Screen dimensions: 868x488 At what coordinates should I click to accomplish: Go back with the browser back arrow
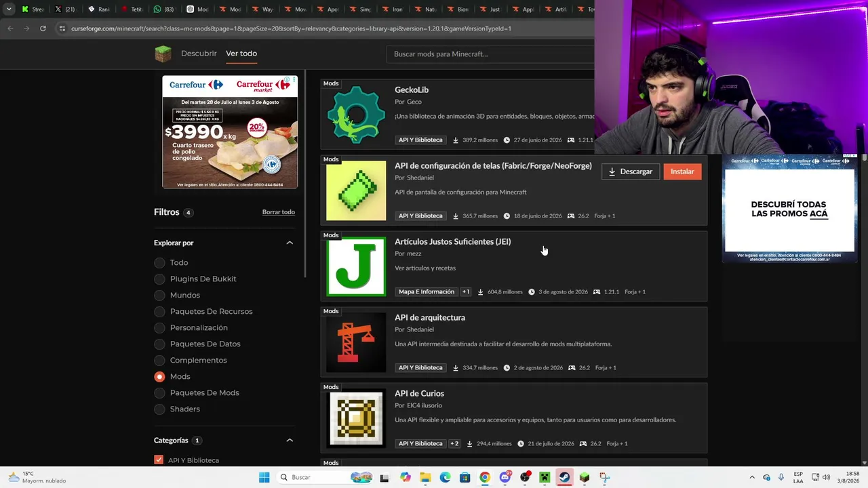point(10,28)
